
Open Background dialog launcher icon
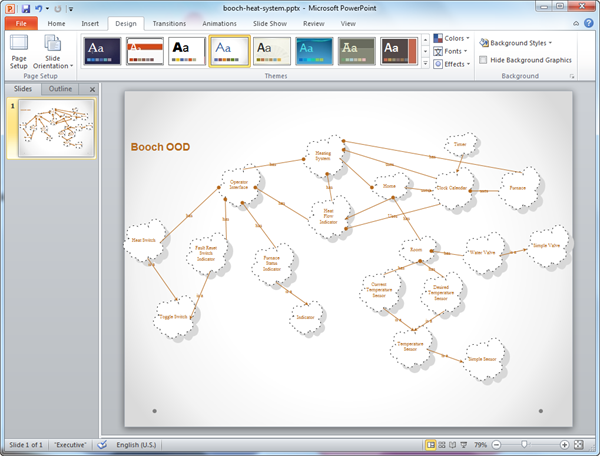572,77
